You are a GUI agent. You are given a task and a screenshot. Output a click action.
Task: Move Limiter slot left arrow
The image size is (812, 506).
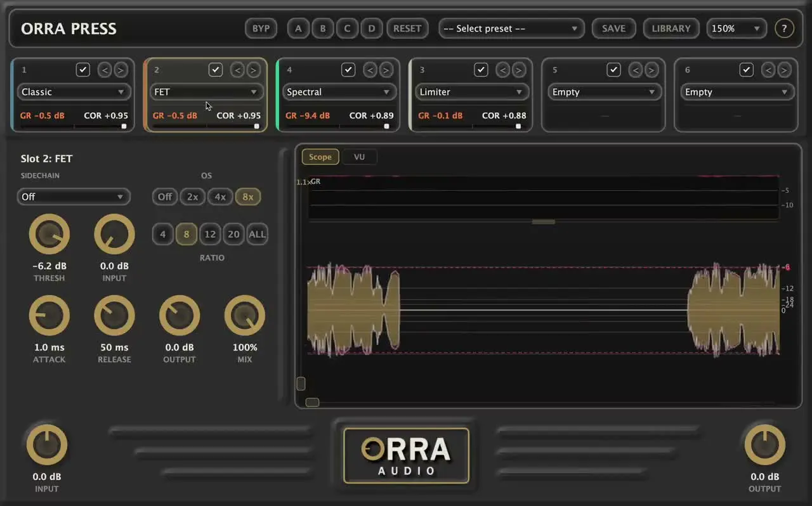click(503, 70)
